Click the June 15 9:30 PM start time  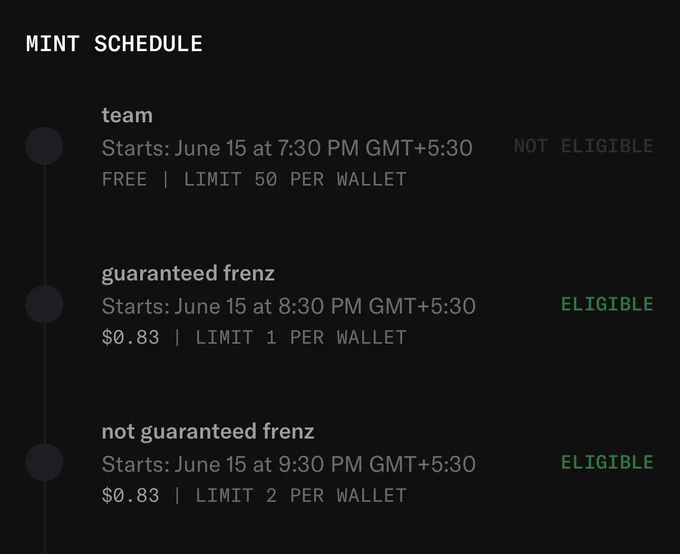[x=289, y=465]
